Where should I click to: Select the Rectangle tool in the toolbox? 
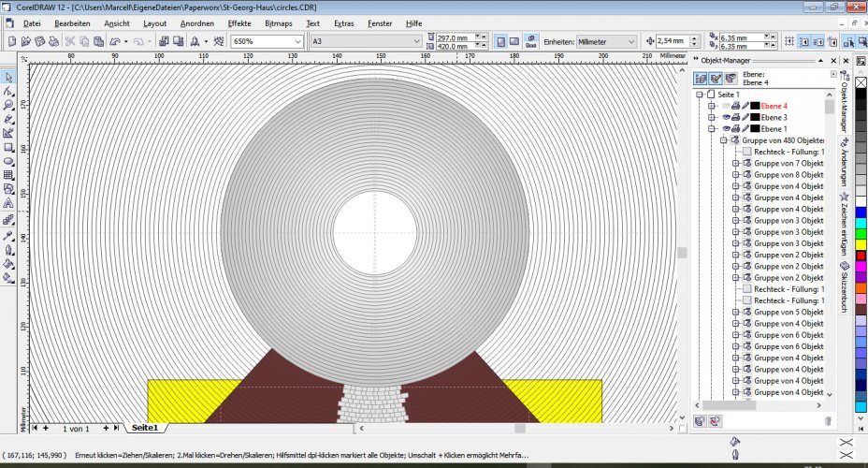pos(8,147)
